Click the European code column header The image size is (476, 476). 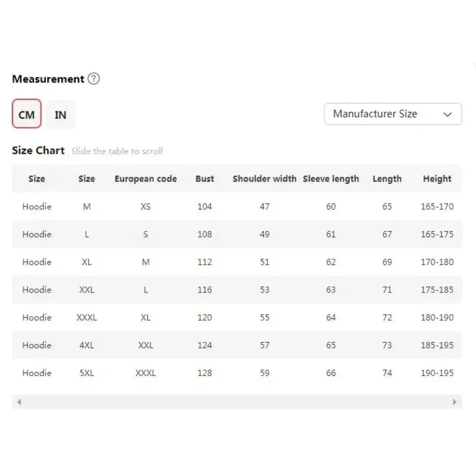pos(146,179)
